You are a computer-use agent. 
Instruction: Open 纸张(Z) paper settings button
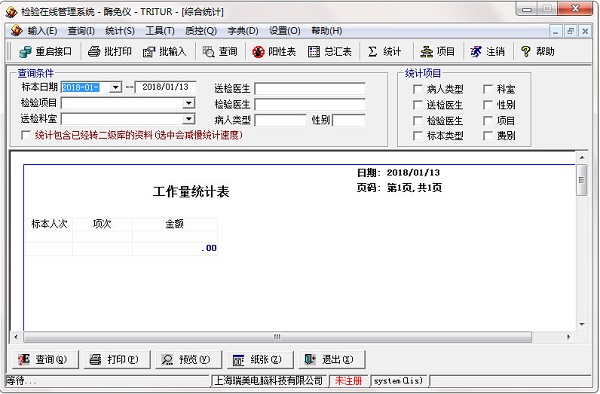[x=260, y=360]
